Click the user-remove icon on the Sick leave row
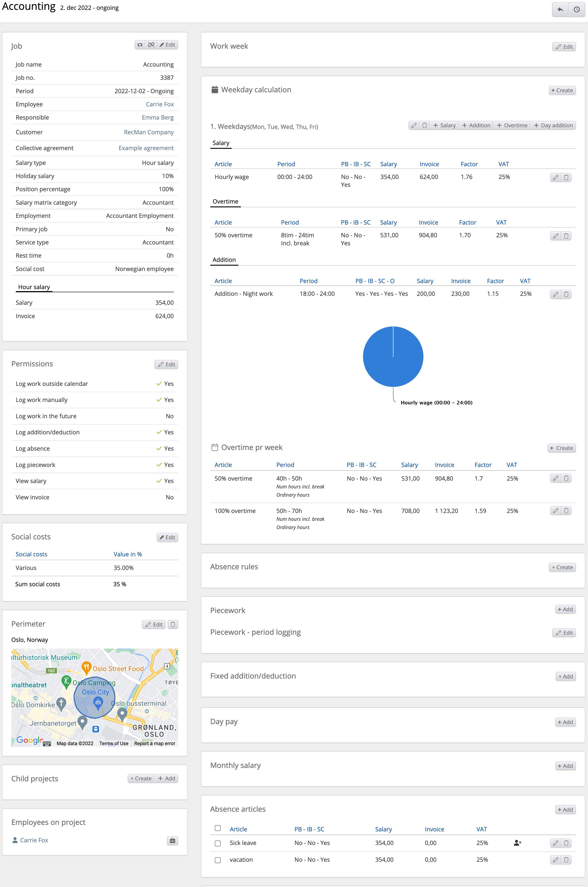Viewport: 588px width, 887px height. click(x=517, y=843)
